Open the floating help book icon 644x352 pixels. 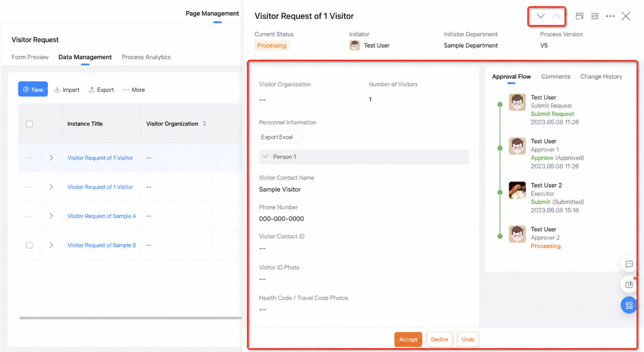point(629,284)
